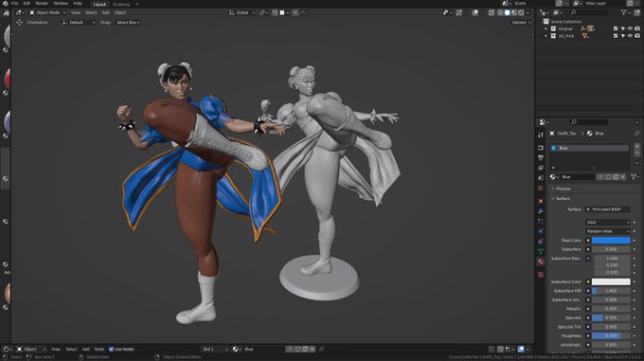Expand the Original collection in outliner
Image resolution: width=644 pixels, height=361 pixels.
pos(546,28)
